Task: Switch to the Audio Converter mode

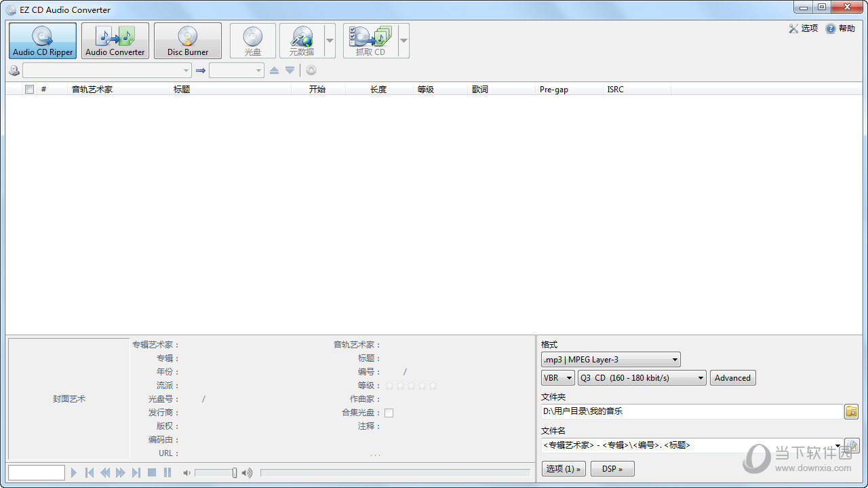Action: tap(115, 41)
